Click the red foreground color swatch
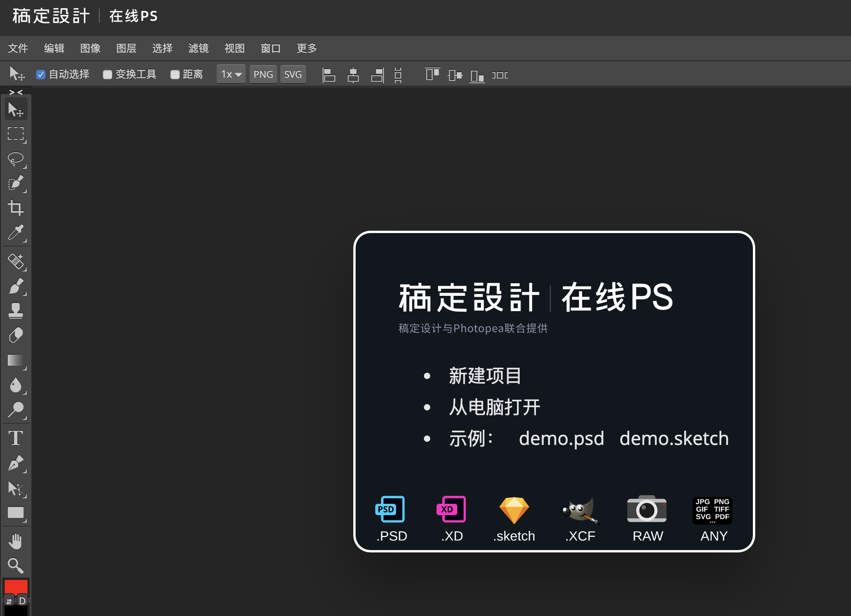The image size is (851, 616). pos(16,586)
